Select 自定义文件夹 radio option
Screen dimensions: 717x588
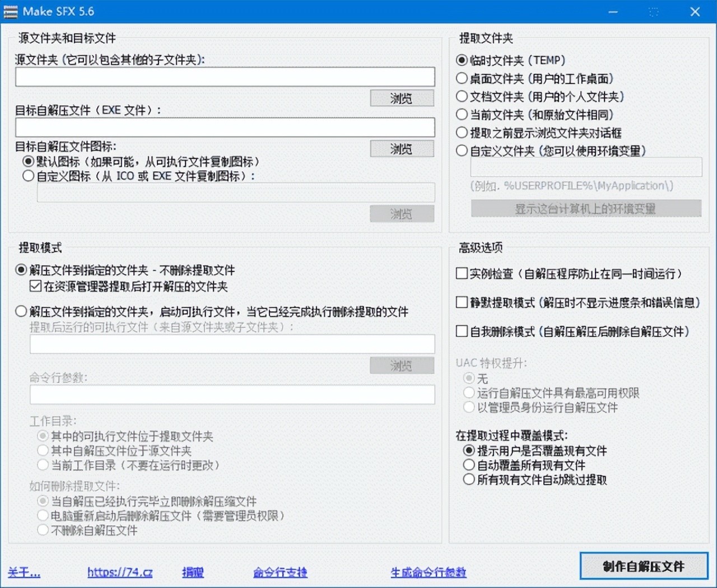[x=462, y=151]
